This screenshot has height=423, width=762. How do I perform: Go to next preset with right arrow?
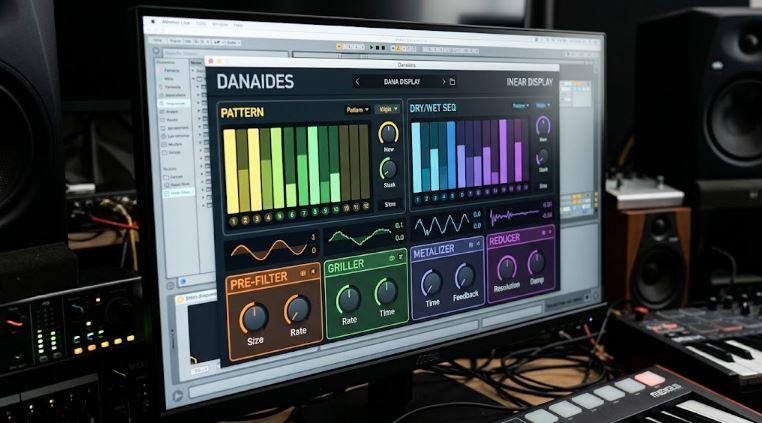coord(443,82)
